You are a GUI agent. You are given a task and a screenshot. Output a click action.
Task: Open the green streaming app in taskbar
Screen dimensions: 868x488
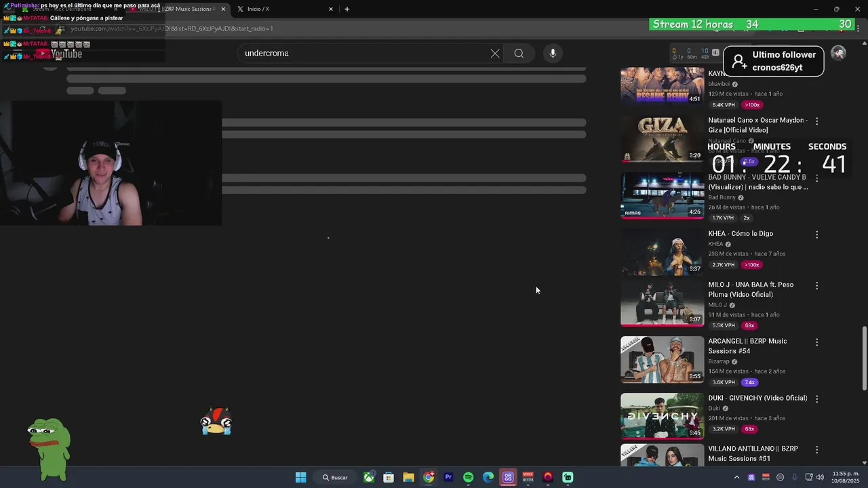pos(568,477)
